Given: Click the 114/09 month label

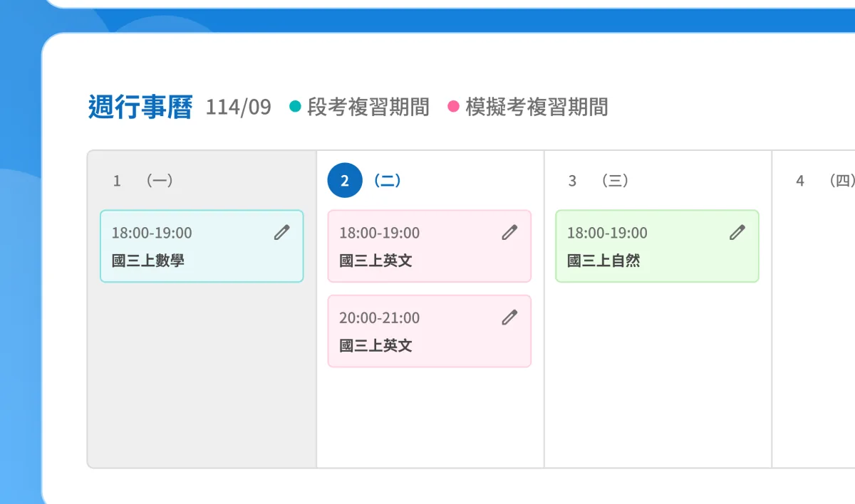Looking at the screenshot, I should tap(239, 107).
